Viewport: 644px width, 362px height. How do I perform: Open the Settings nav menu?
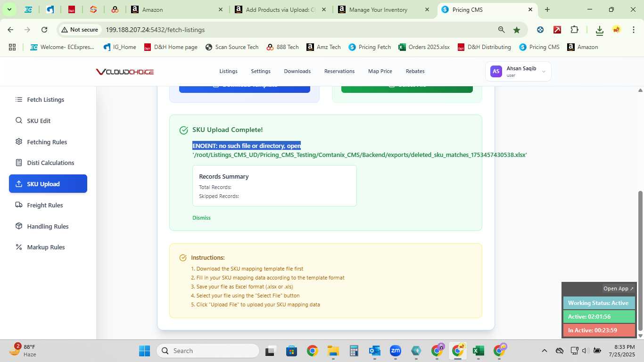(x=261, y=71)
